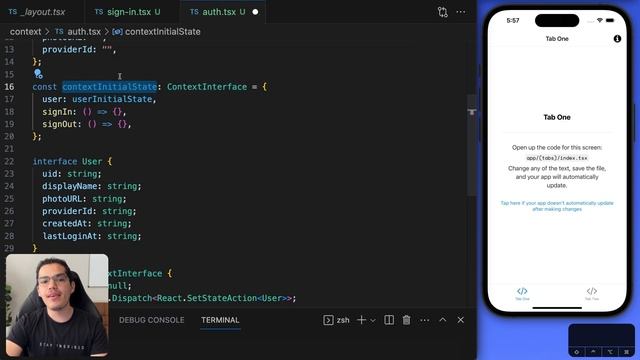Click signIn property on line 18

click(57, 112)
